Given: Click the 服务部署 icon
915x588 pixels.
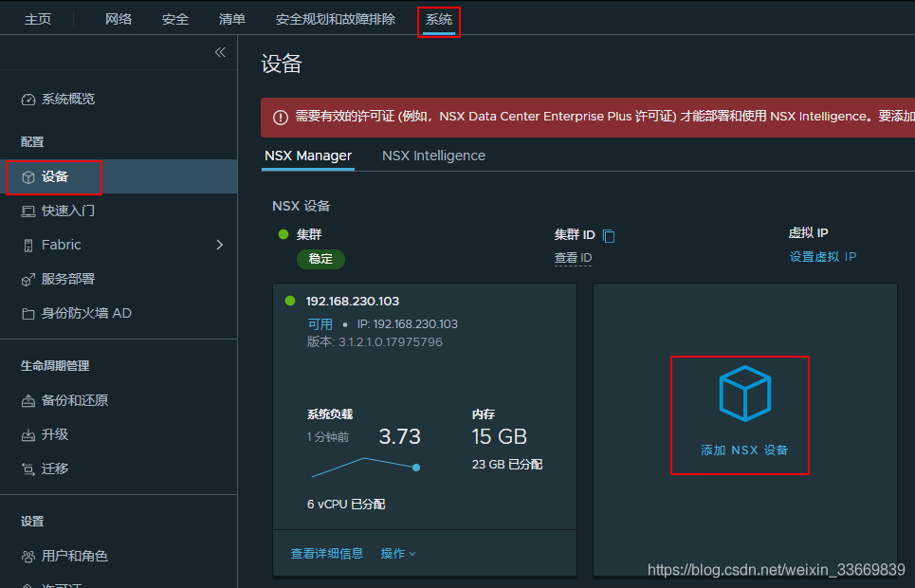Looking at the screenshot, I should coord(28,280).
